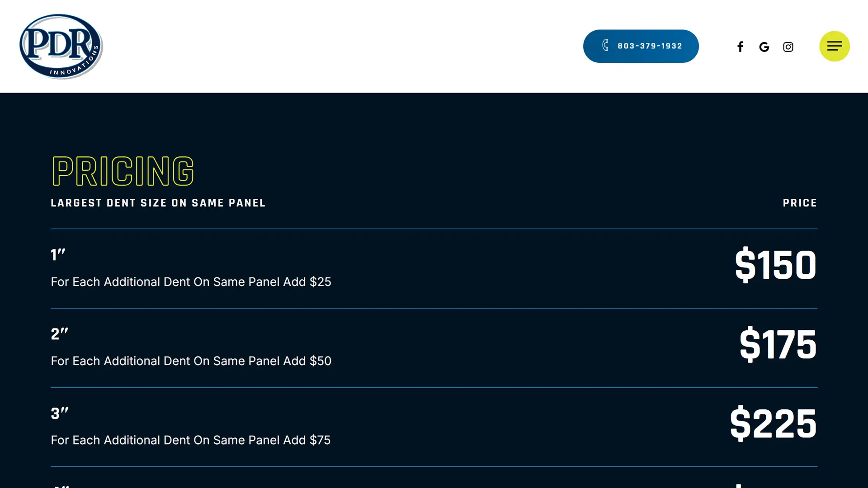868x488 pixels.
Task: Click the $150 price
Action: pos(775,265)
